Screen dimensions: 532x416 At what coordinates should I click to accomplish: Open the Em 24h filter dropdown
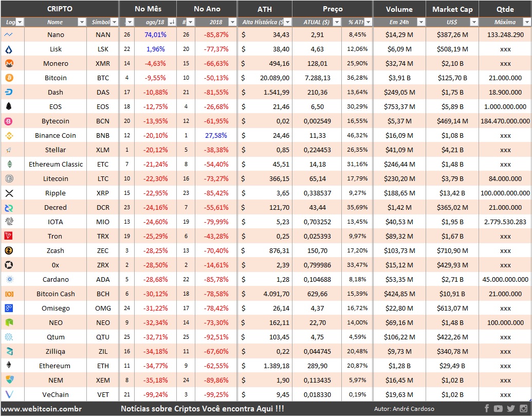tap(421, 22)
